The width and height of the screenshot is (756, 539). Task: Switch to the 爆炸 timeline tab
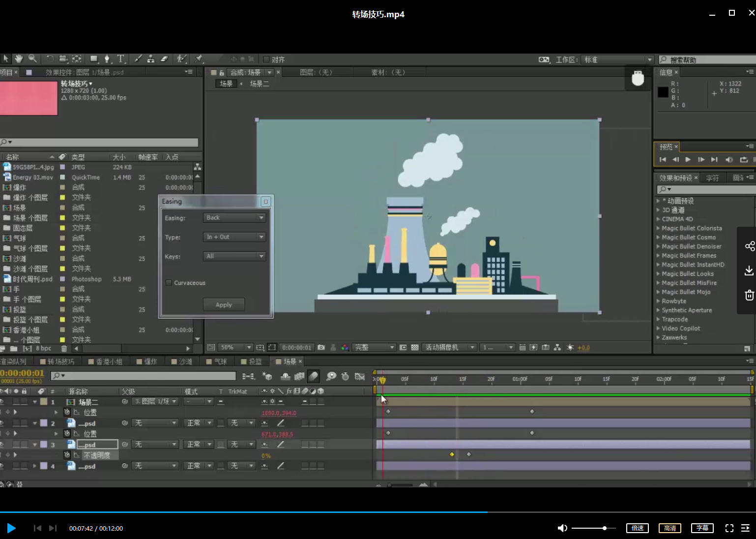pyautogui.click(x=150, y=361)
